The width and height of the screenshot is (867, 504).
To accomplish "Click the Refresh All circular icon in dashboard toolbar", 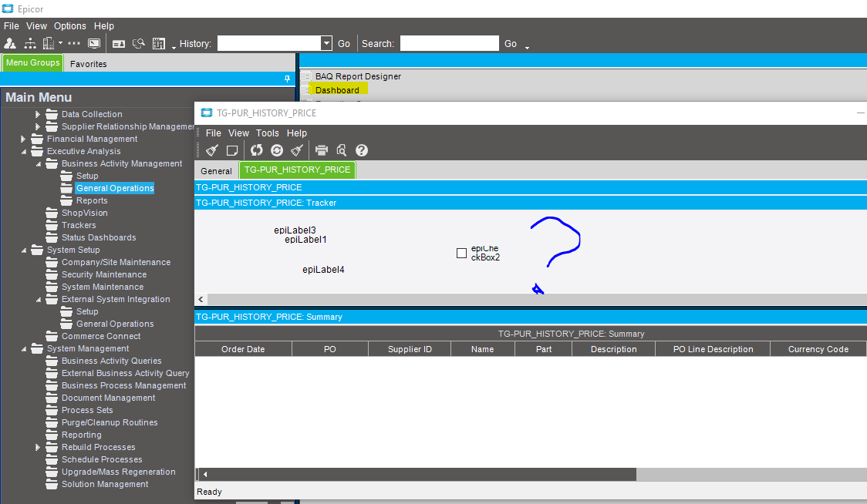I will 277,150.
